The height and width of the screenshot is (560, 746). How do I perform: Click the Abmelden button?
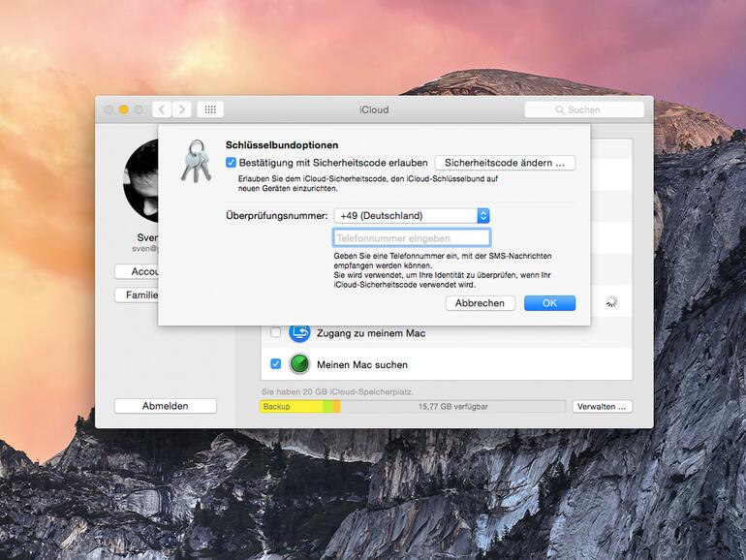[166, 406]
